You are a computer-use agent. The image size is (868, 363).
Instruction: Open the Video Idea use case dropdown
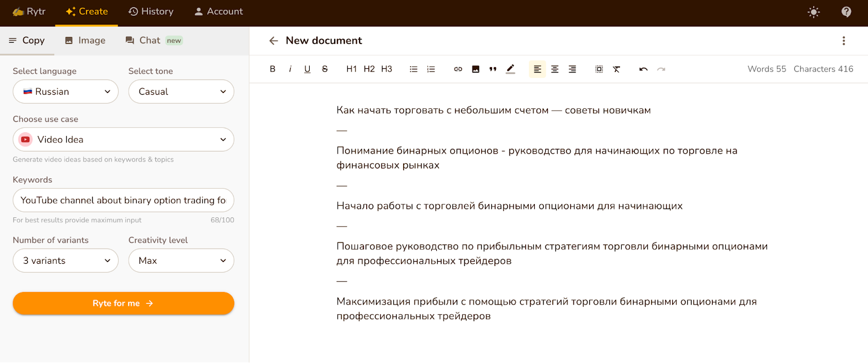[x=123, y=140]
